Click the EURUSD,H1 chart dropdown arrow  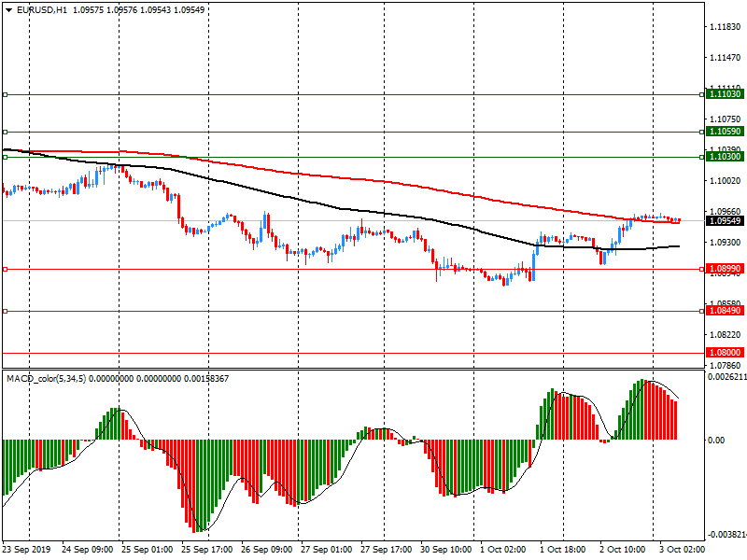[8, 10]
